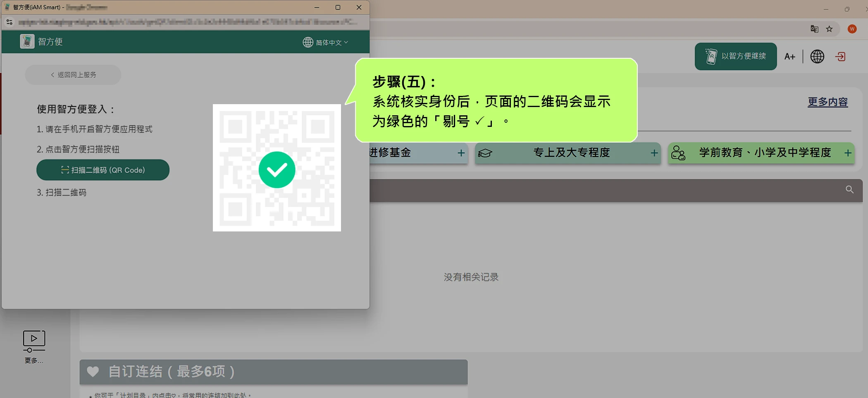Click the QR code image
This screenshot has height=398, width=868.
click(x=277, y=168)
